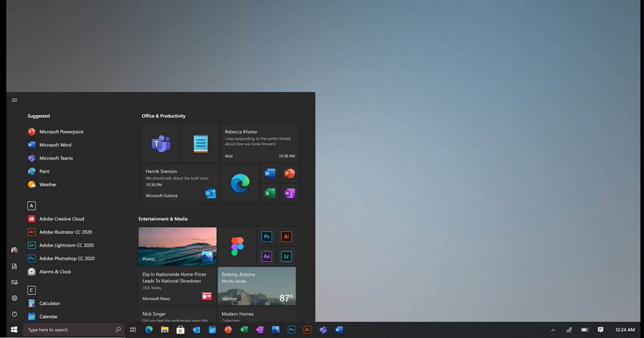Open the Photos live tile
This screenshot has height=338, width=644.
tap(178, 246)
